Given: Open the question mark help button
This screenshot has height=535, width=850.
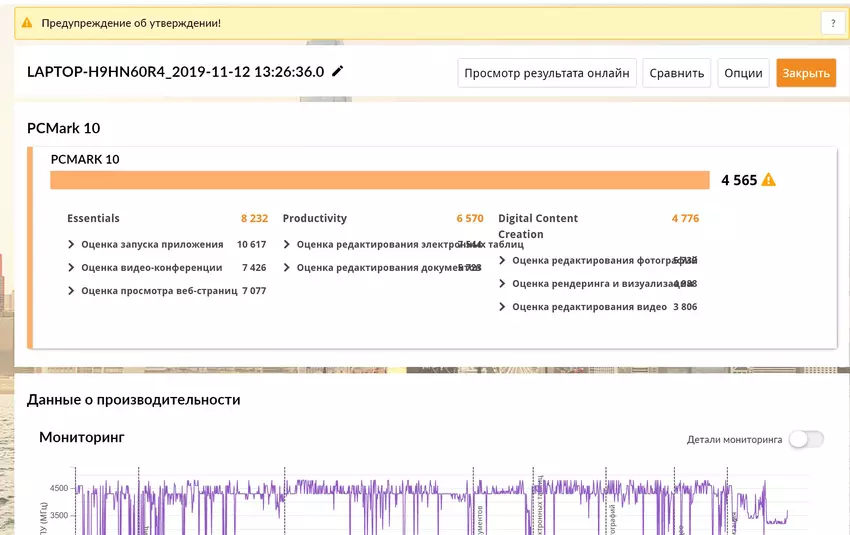Looking at the screenshot, I should (x=832, y=23).
